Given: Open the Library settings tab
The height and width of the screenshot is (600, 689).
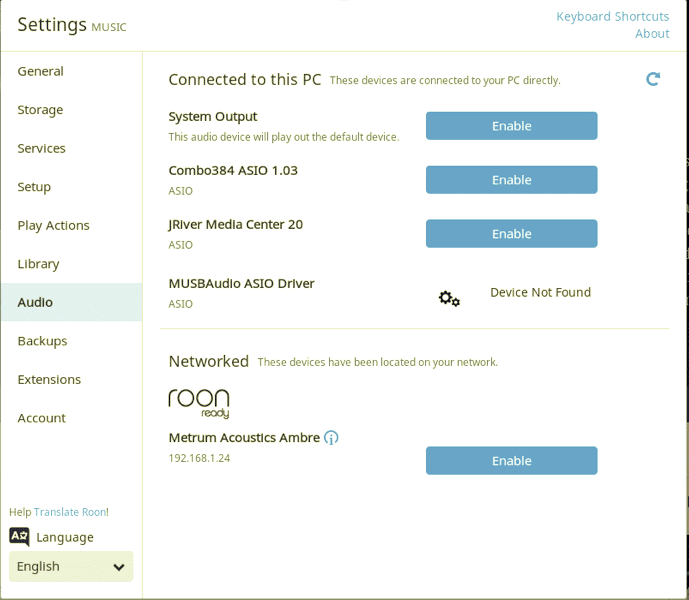Looking at the screenshot, I should point(72,264).
